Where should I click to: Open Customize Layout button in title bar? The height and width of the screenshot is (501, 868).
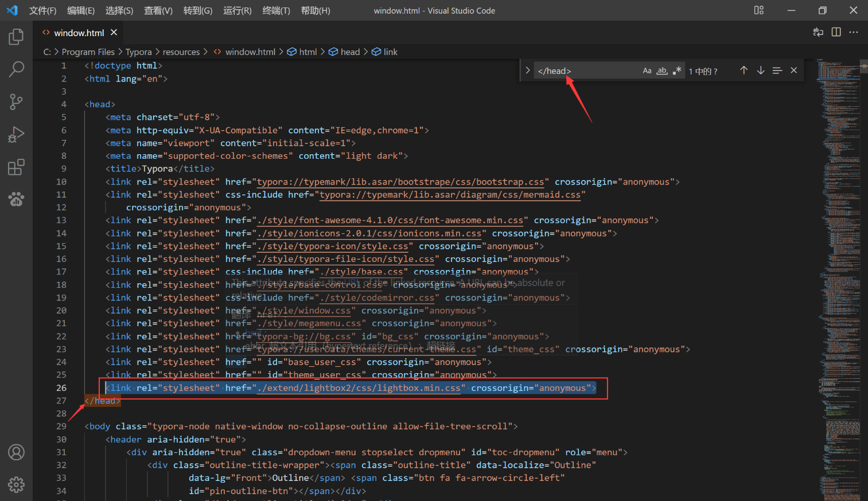758,10
